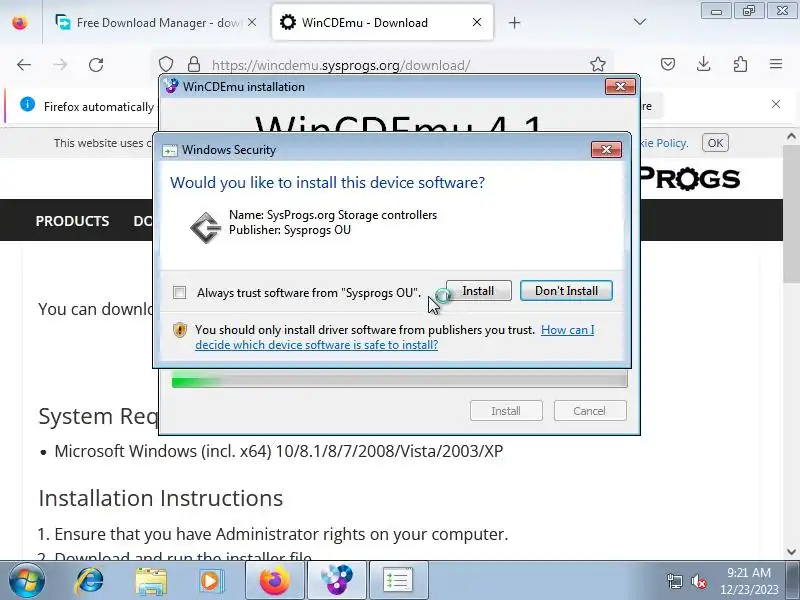Image resolution: width=800 pixels, height=600 pixels.
Task: Close the Windows Security dialog
Action: coord(606,149)
